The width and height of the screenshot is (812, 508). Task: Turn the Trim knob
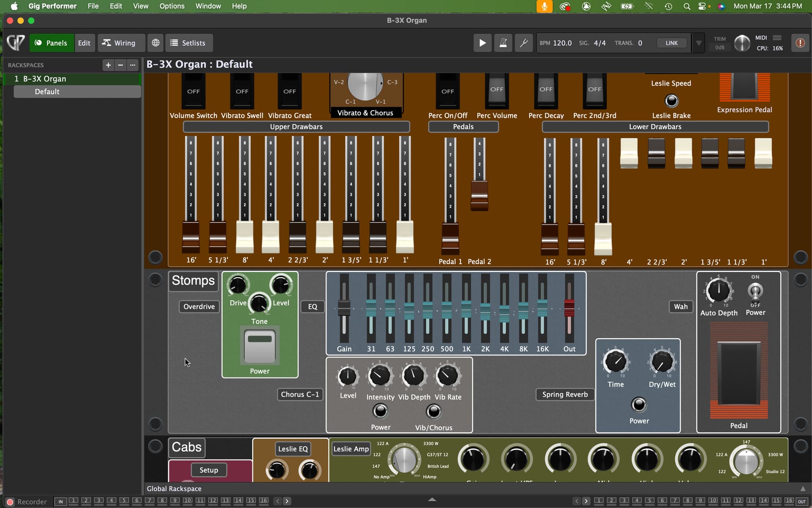pyautogui.click(x=742, y=43)
